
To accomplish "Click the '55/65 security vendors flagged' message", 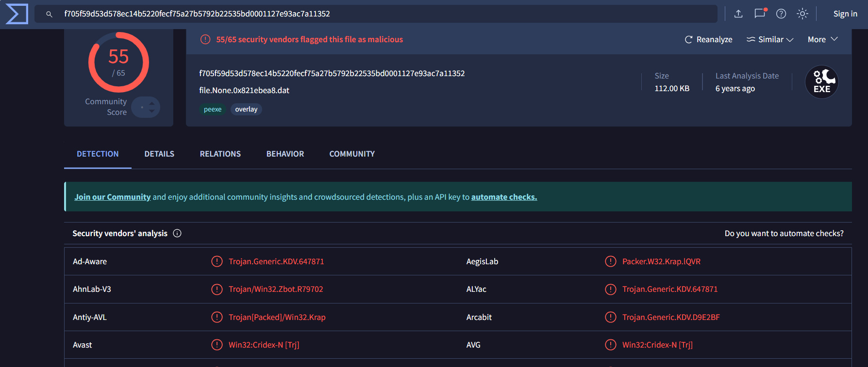I will (x=310, y=39).
